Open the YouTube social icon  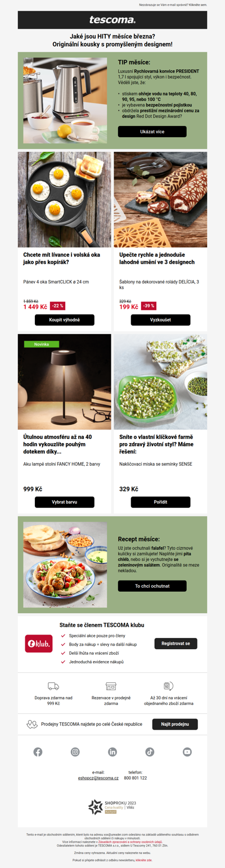[187, 752]
